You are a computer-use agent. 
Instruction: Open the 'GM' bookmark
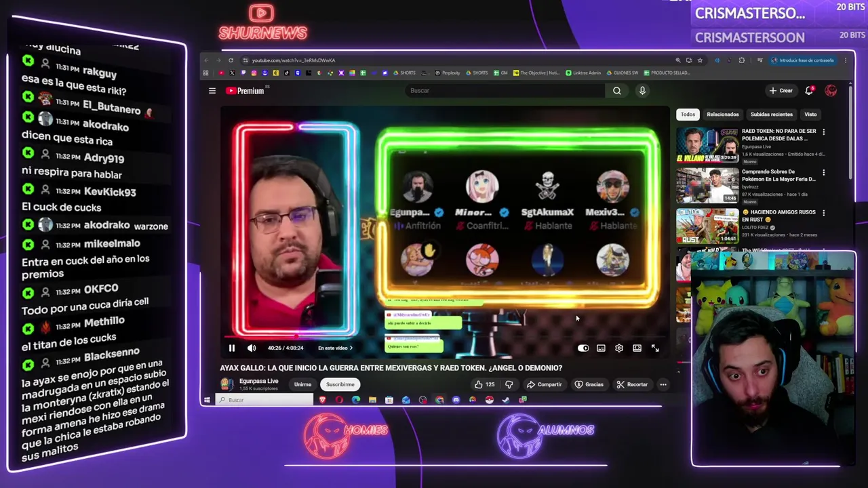pos(500,73)
